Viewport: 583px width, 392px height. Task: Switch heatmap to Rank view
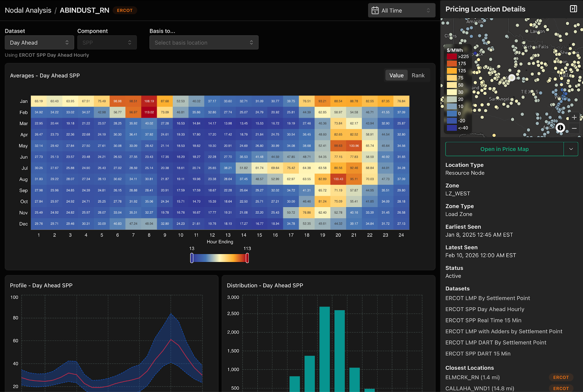tap(418, 75)
